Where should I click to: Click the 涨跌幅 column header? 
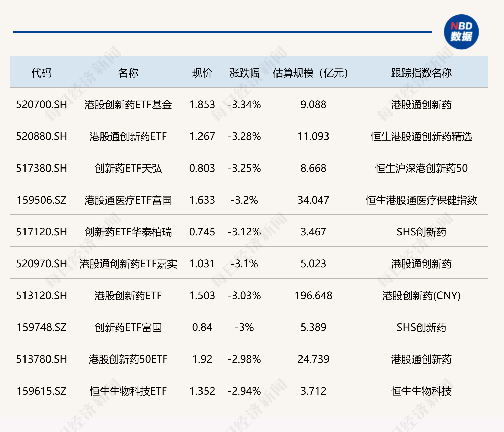(244, 73)
